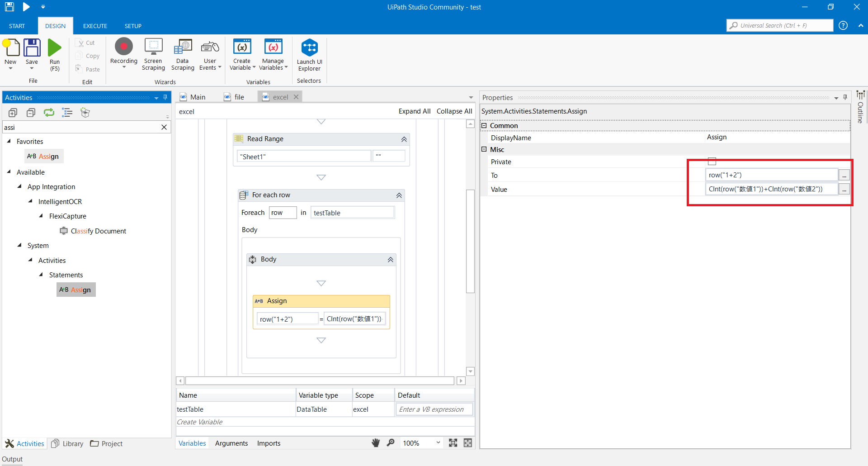Click the activities list view icon

67,113
